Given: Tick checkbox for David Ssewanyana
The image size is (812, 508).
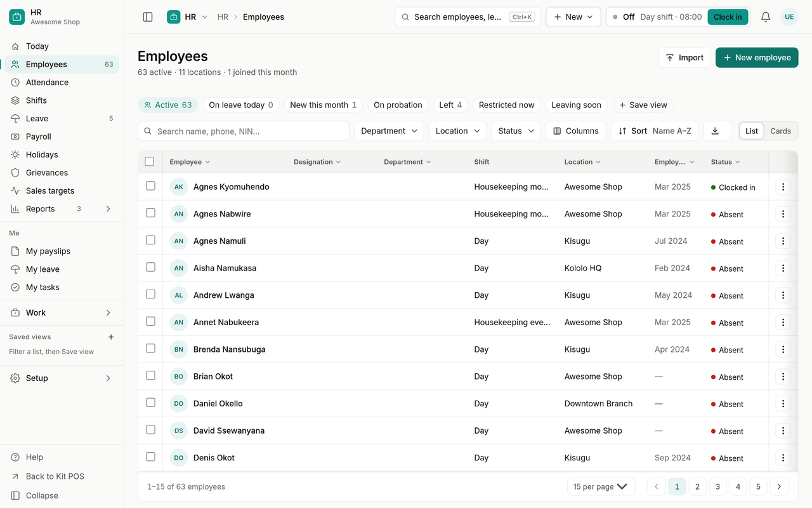Looking at the screenshot, I should (150, 430).
